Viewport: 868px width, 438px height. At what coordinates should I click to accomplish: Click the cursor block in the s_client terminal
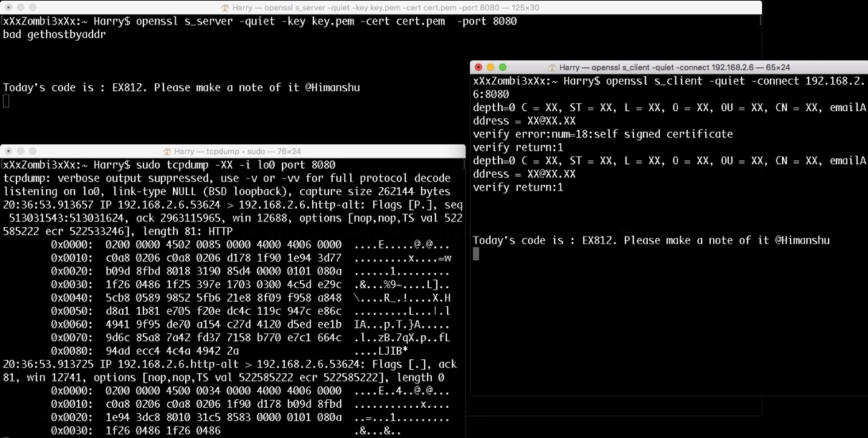click(x=476, y=254)
